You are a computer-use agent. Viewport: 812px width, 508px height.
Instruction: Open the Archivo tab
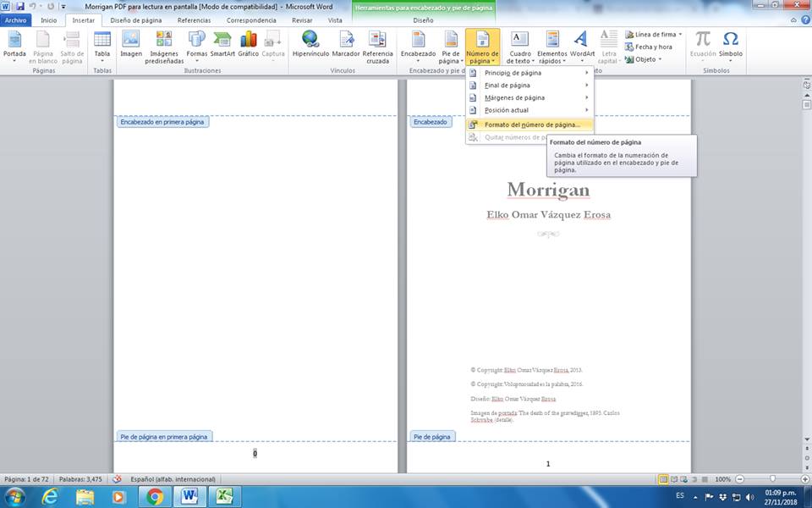point(16,19)
